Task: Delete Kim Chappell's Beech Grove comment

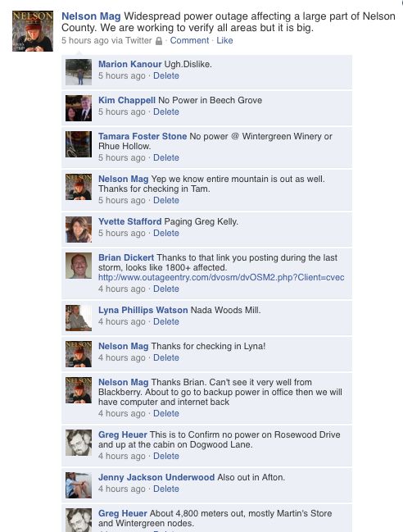Action: pyautogui.click(x=166, y=111)
